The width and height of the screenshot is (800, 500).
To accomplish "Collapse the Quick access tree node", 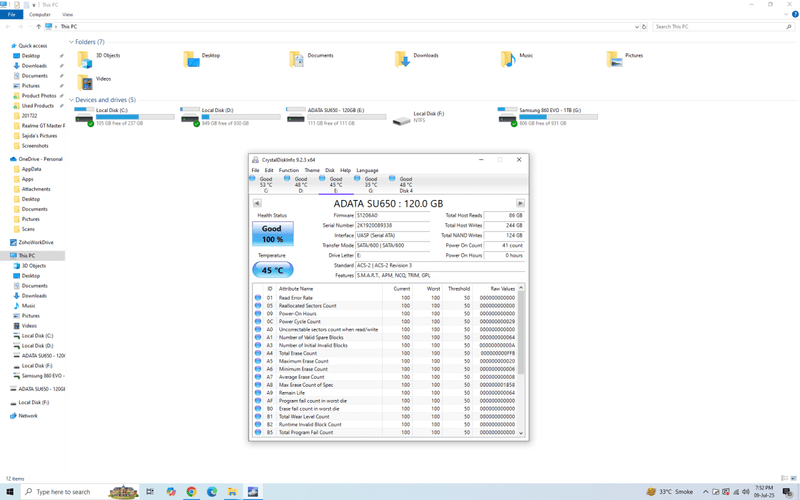I will pos(7,46).
